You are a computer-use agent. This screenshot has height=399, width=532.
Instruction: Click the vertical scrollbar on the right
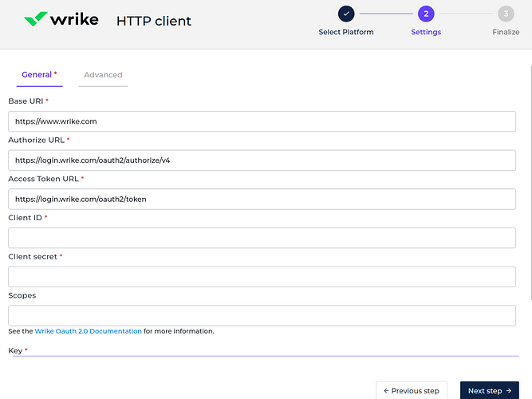click(530, 184)
